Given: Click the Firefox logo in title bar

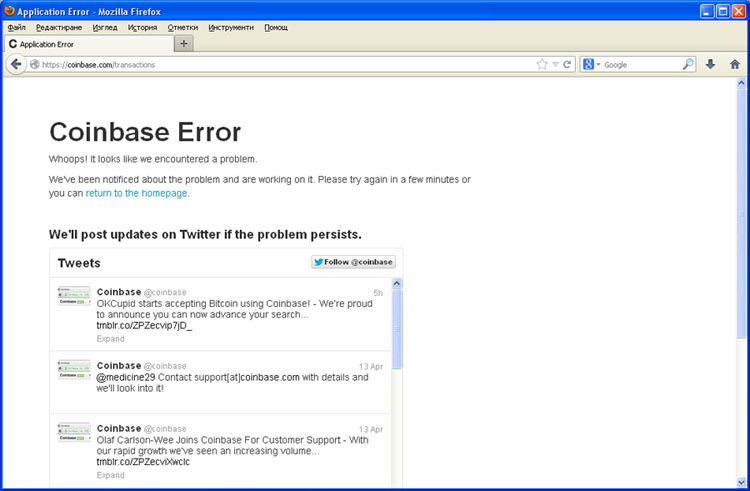Looking at the screenshot, I should (x=9, y=11).
